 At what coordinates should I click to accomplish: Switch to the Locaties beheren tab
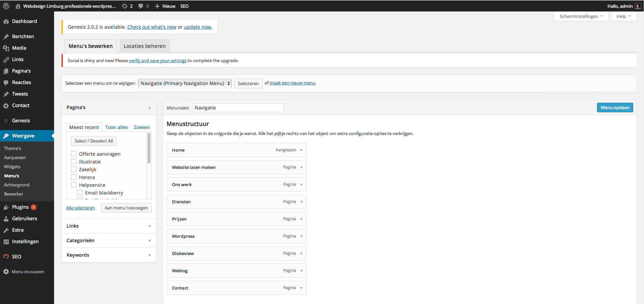click(145, 46)
